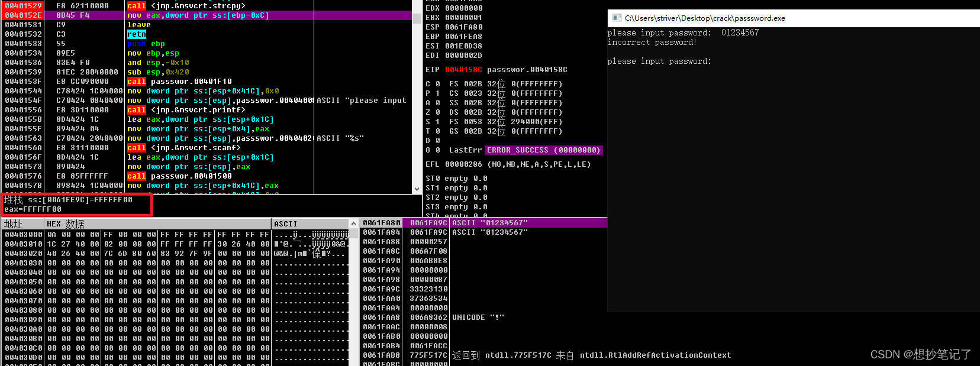This screenshot has width=980, height=366.
Task: Select the EBX register value 00000001
Action: pos(463,18)
